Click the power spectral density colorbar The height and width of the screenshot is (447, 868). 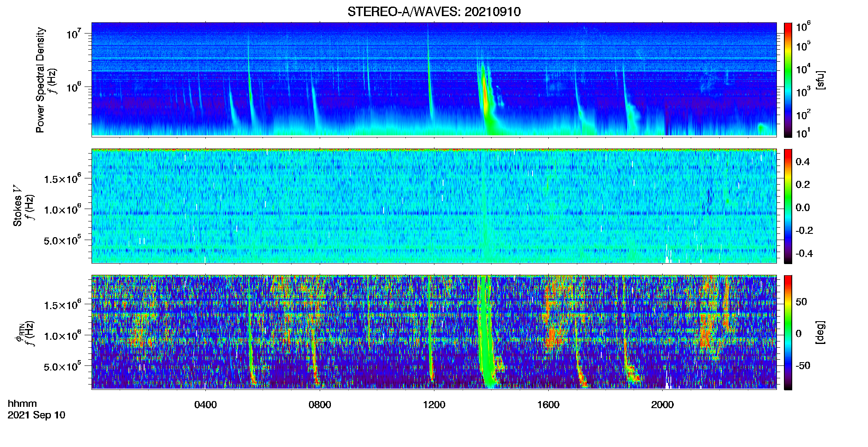[788, 80]
